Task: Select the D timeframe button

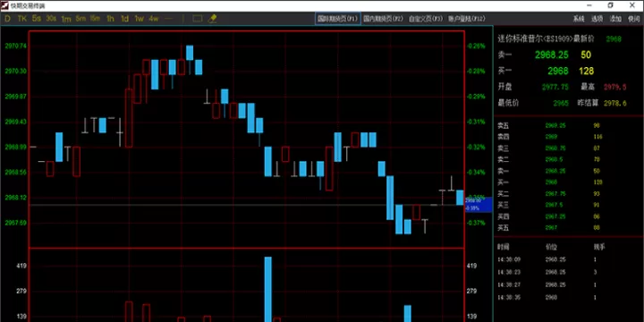Action: tap(8, 19)
